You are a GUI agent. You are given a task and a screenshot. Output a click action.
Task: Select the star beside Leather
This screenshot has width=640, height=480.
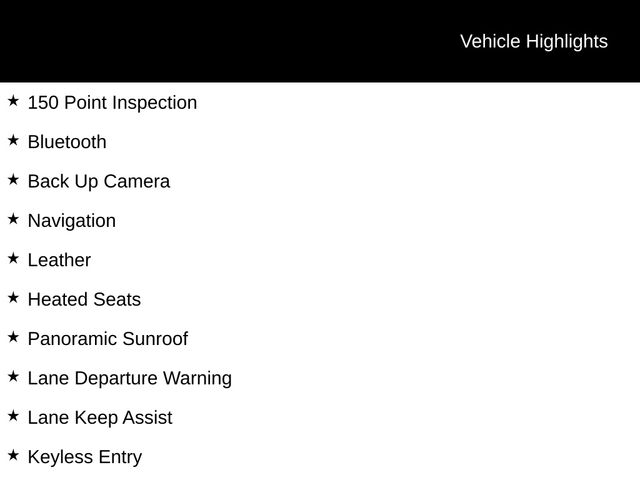tap(13, 258)
